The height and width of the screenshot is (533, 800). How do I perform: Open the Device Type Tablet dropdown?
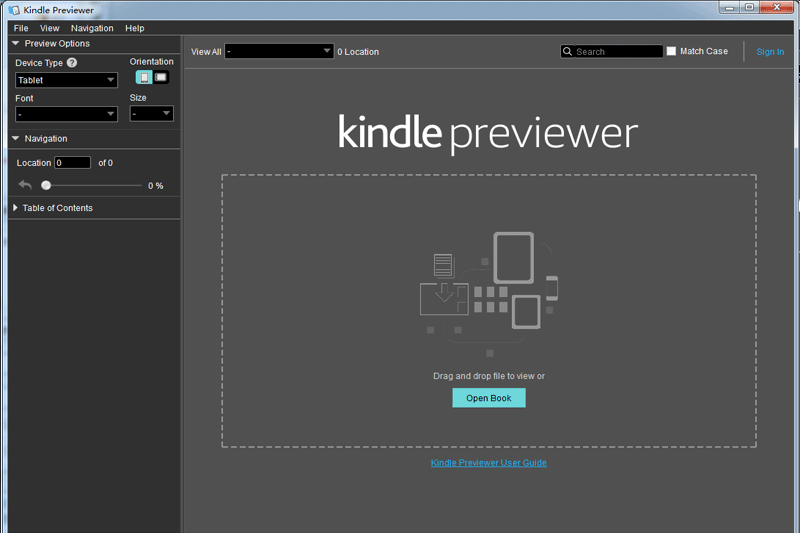point(66,80)
